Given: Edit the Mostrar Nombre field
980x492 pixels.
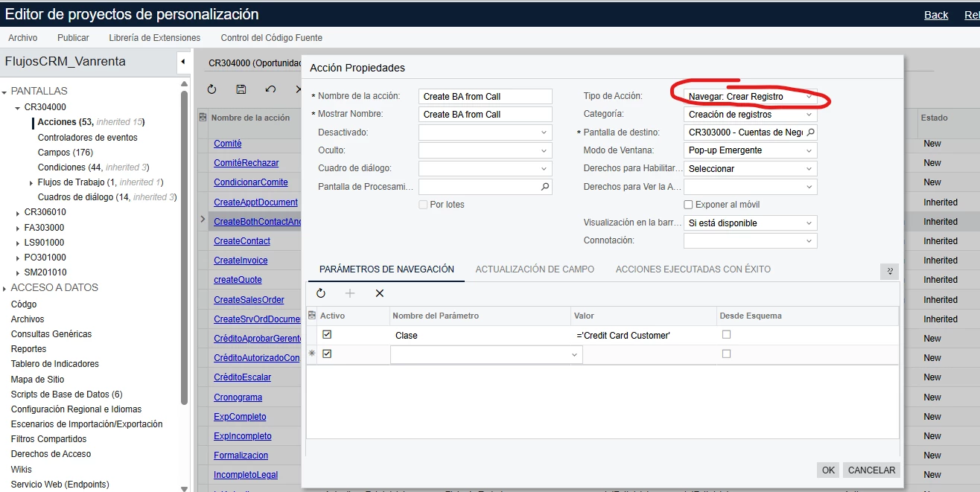Looking at the screenshot, I should 486,114.
